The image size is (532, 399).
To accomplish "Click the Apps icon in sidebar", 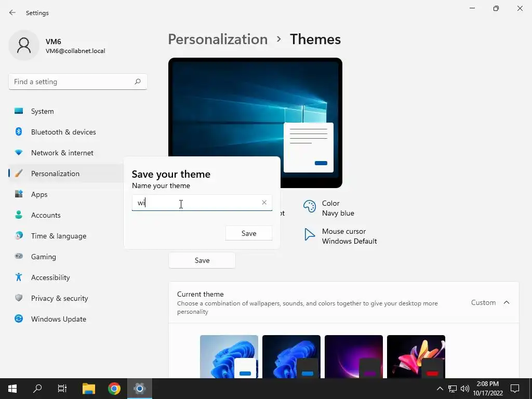I will click(x=19, y=194).
